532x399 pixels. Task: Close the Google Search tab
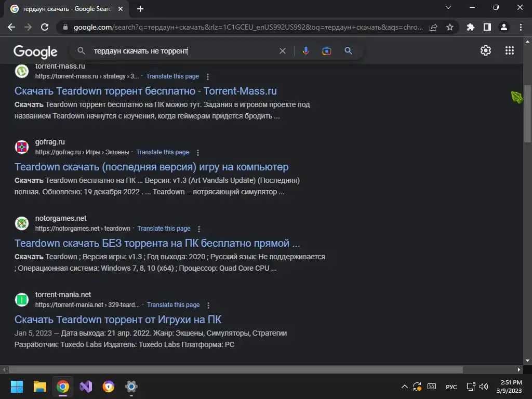pyautogui.click(x=121, y=9)
